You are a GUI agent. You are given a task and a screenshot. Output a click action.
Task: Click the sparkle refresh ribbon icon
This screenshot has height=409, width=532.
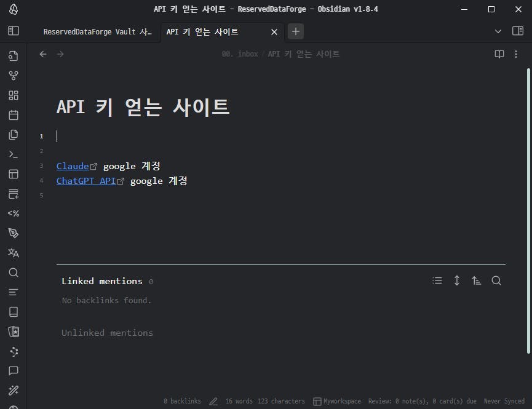14,351
